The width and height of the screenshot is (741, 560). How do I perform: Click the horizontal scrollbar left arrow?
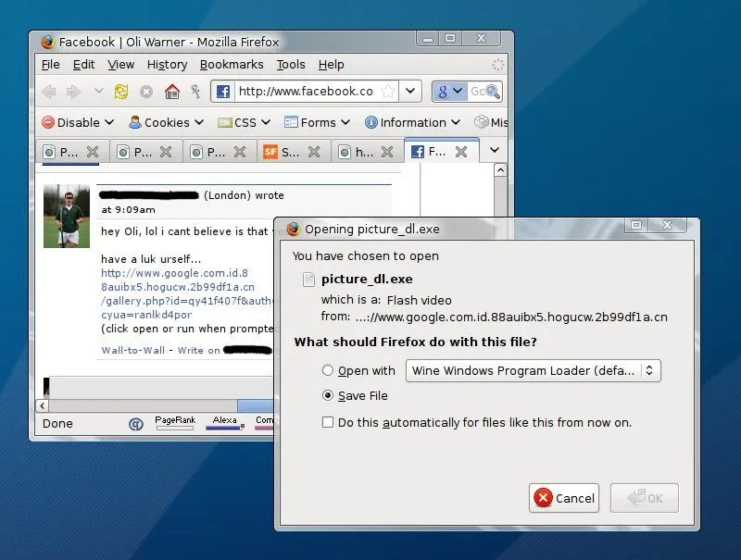click(x=44, y=405)
